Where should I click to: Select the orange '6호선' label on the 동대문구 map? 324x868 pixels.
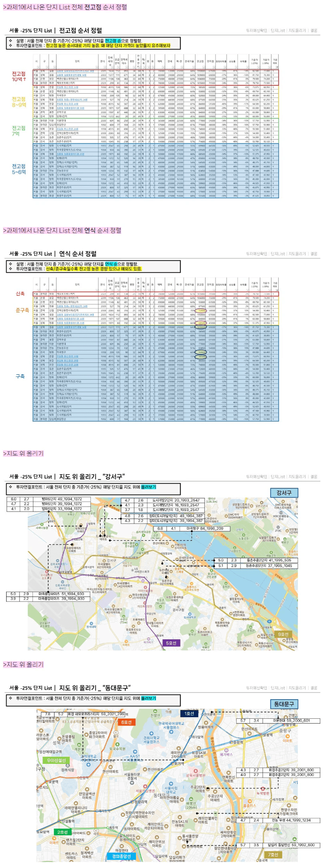(x=126, y=722)
